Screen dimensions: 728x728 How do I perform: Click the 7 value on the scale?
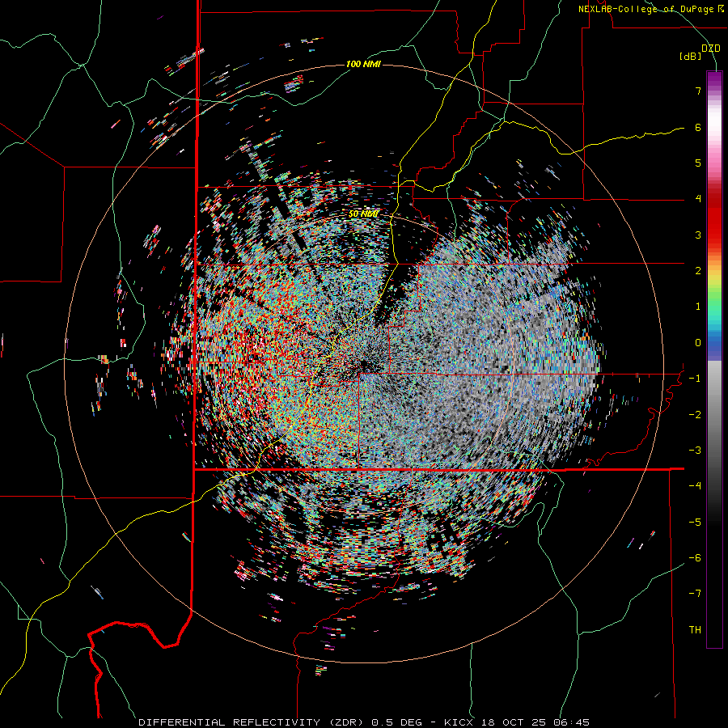pos(698,91)
